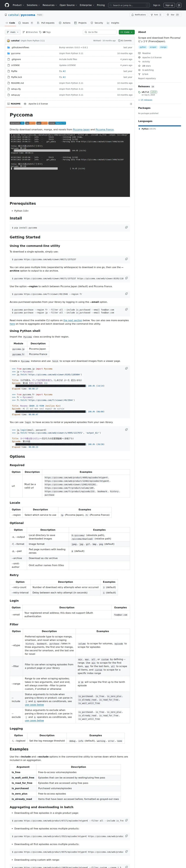
Task: Switch to the Projects tab
Action: tap(80, 23)
